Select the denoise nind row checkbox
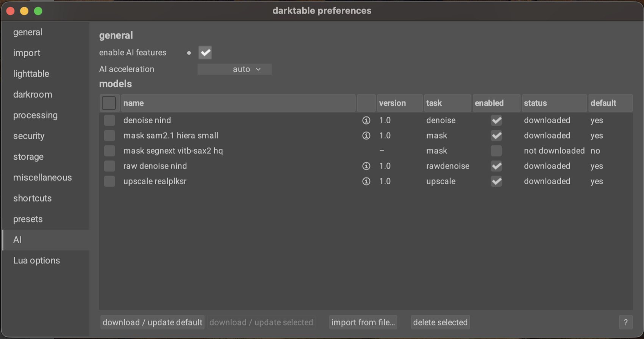This screenshot has height=339, width=644. click(109, 120)
